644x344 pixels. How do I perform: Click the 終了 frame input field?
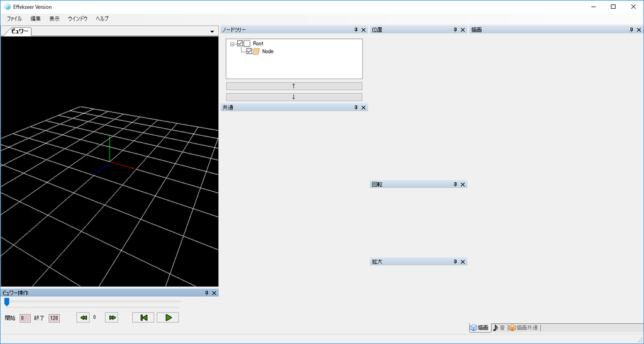[54, 318]
